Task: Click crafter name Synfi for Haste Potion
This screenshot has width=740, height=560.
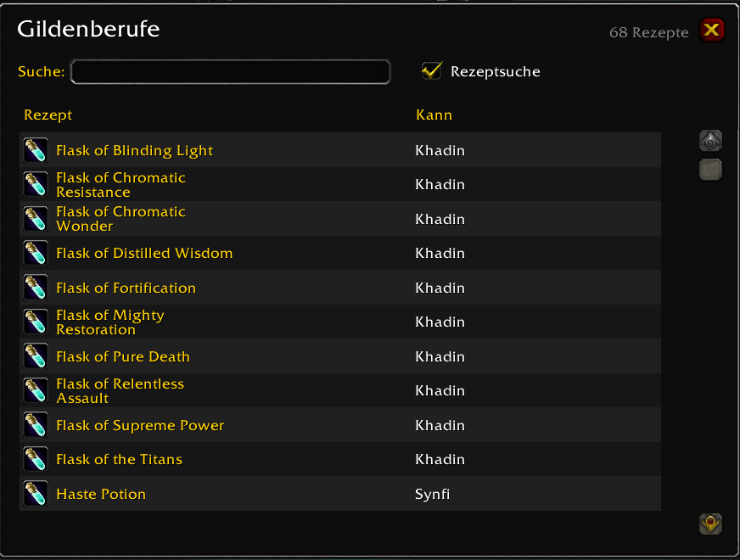Action: click(432, 494)
